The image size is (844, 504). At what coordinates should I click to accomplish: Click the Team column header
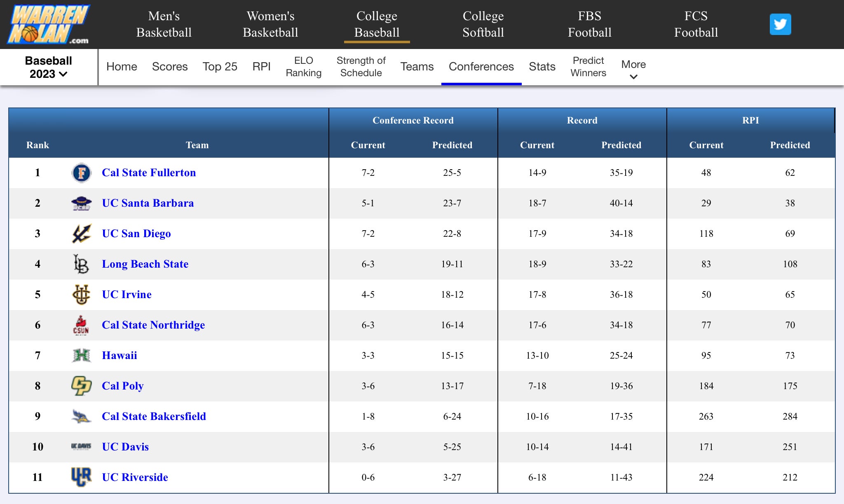tap(197, 145)
